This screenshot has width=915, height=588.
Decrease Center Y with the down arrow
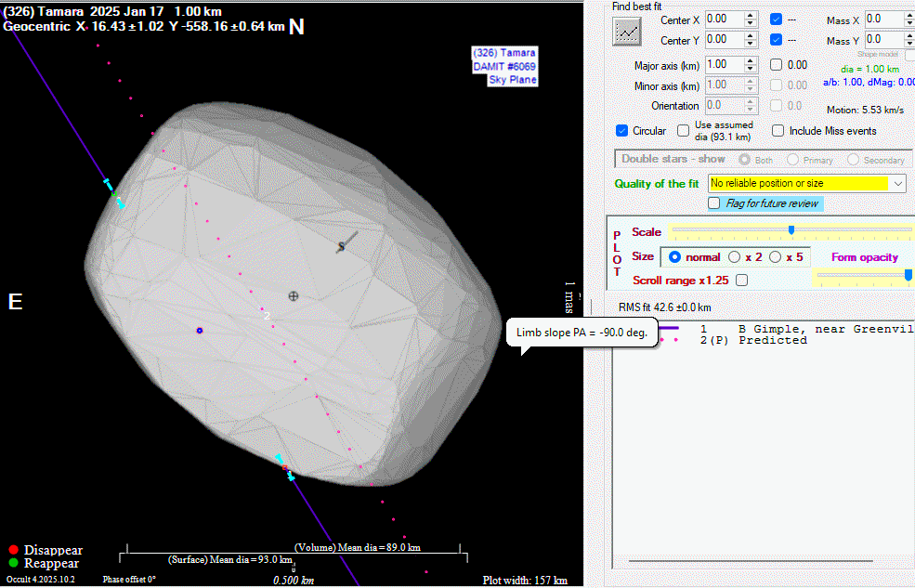(750, 44)
